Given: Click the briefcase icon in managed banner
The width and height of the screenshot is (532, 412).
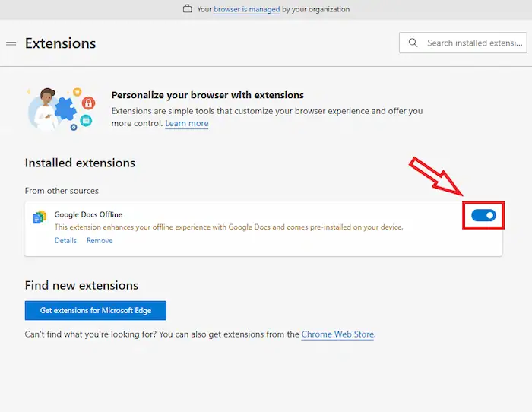Looking at the screenshot, I should [x=187, y=9].
